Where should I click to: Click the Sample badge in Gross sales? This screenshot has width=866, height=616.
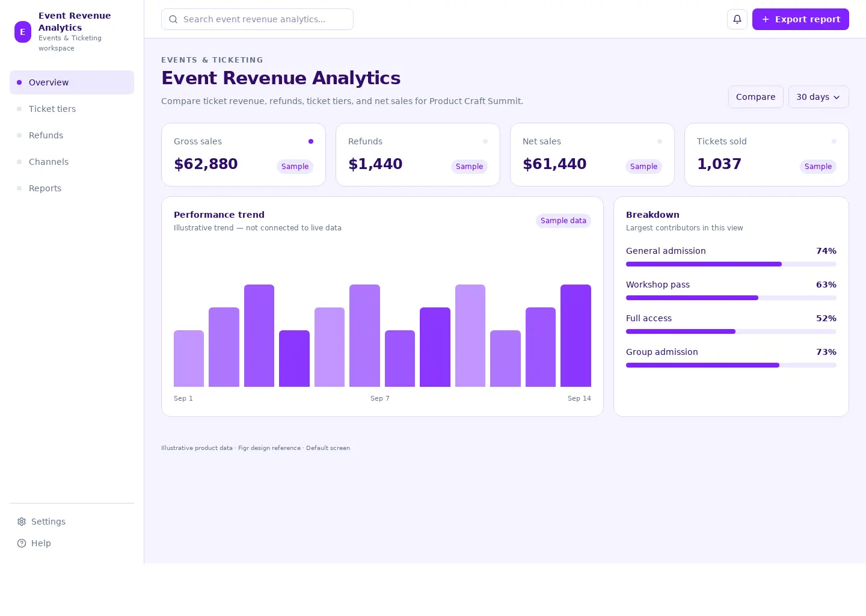[x=295, y=167]
